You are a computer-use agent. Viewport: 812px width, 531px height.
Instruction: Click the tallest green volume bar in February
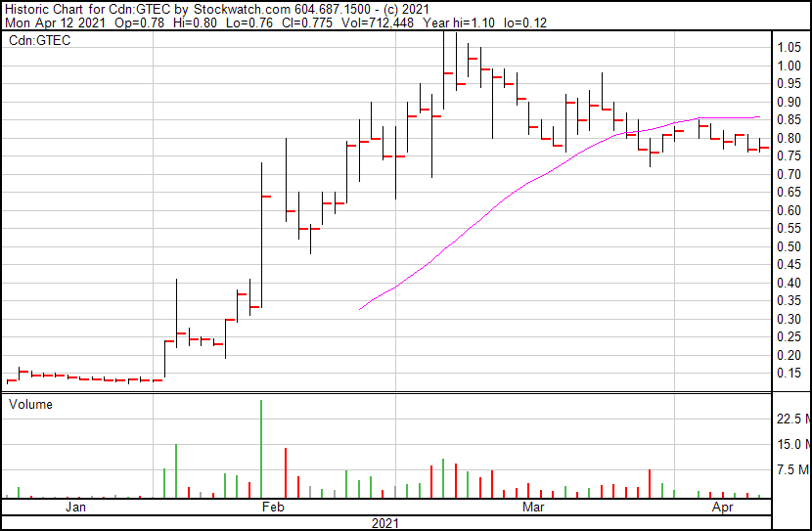coord(261,448)
